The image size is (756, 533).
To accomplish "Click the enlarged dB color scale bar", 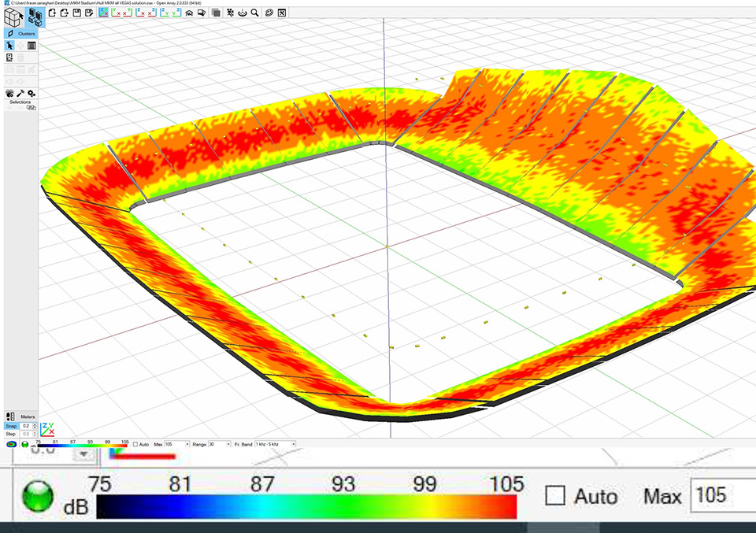I will click(x=306, y=506).
